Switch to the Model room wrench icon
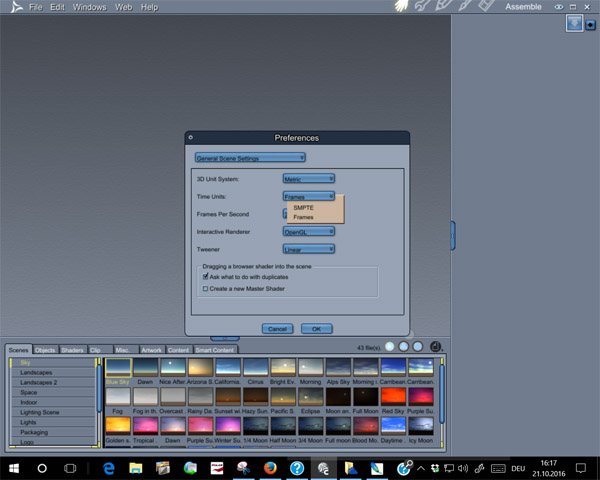 click(422, 6)
